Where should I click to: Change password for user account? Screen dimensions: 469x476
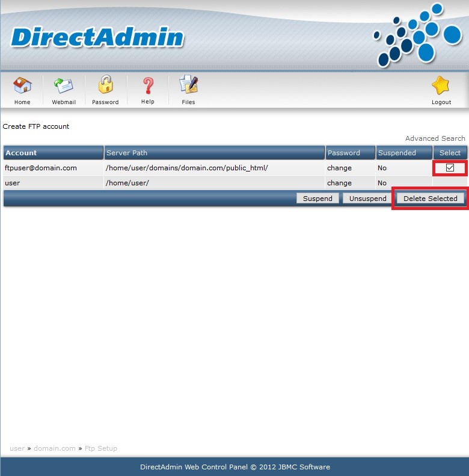click(x=339, y=183)
